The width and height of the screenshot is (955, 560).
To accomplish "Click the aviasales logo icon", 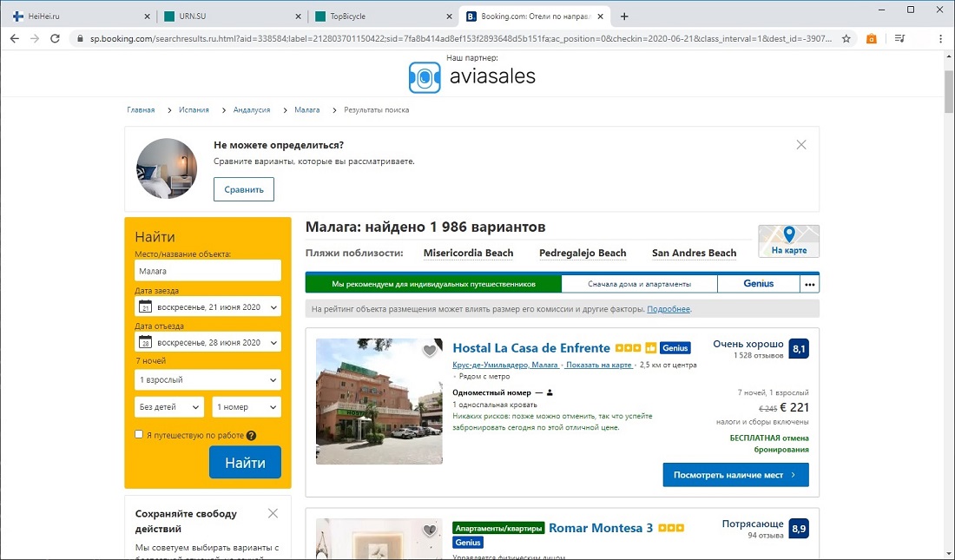I will 425,77.
